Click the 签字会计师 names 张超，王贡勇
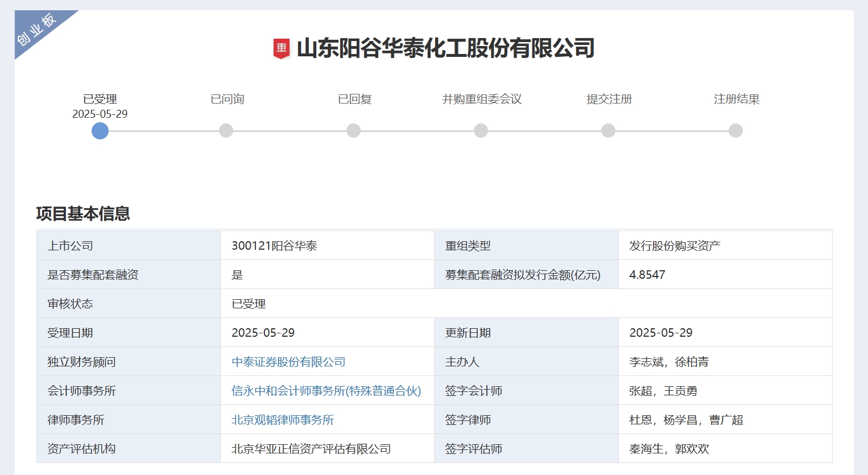This screenshot has height=475, width=868. click(663, 391)
